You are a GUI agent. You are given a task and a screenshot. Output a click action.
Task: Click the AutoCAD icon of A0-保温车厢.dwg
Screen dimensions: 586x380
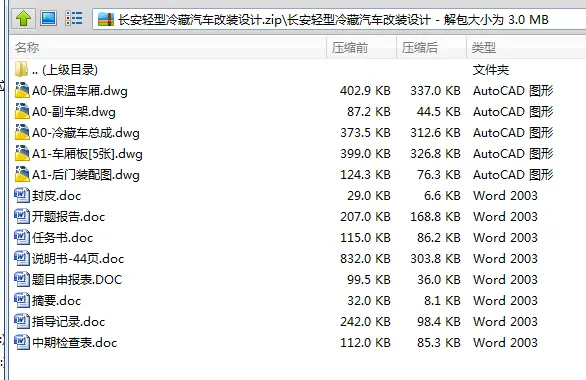pos(22,90)
